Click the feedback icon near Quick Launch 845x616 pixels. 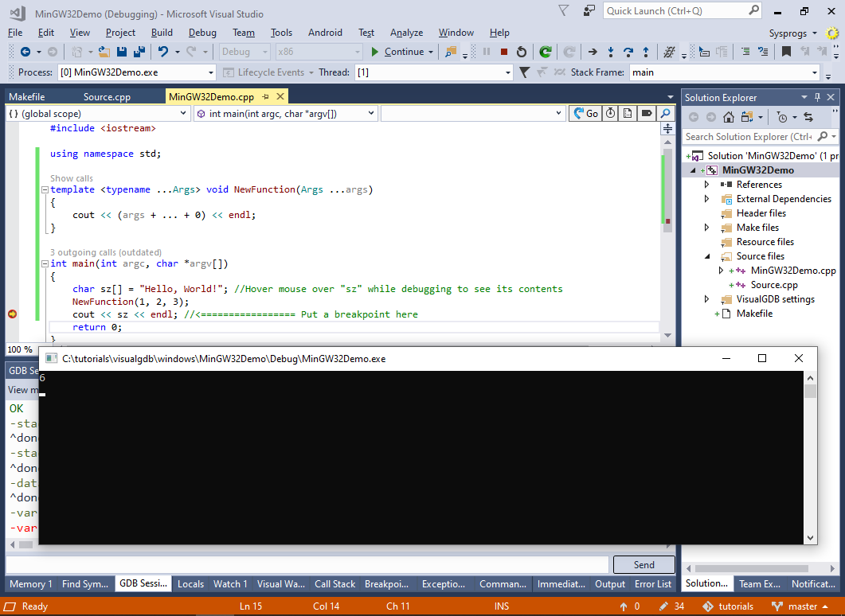[589, 11]
